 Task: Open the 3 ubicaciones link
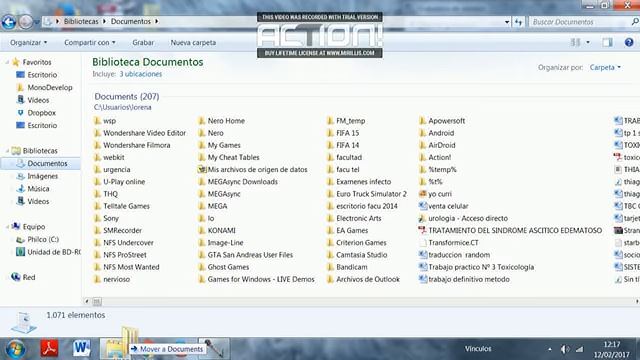tap(140, 74)
